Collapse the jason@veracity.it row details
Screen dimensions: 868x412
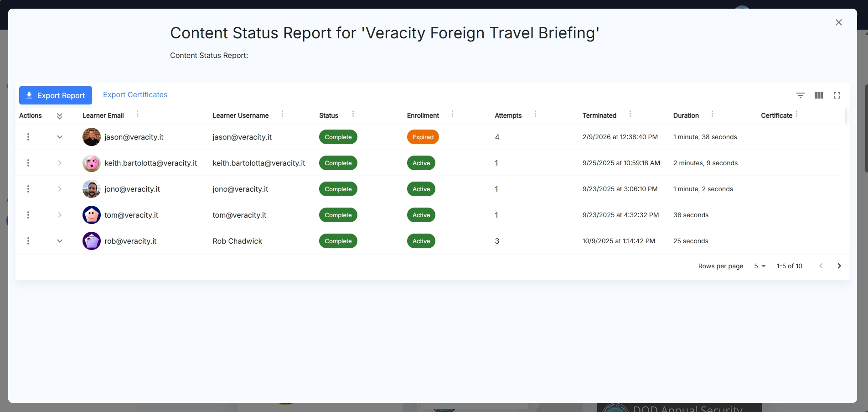[x=60, y=137]
